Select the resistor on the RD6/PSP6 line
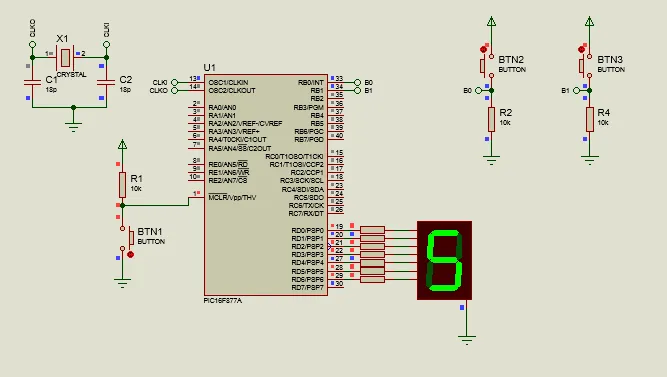This screenshot has width=667, height=377. (373, 280)
